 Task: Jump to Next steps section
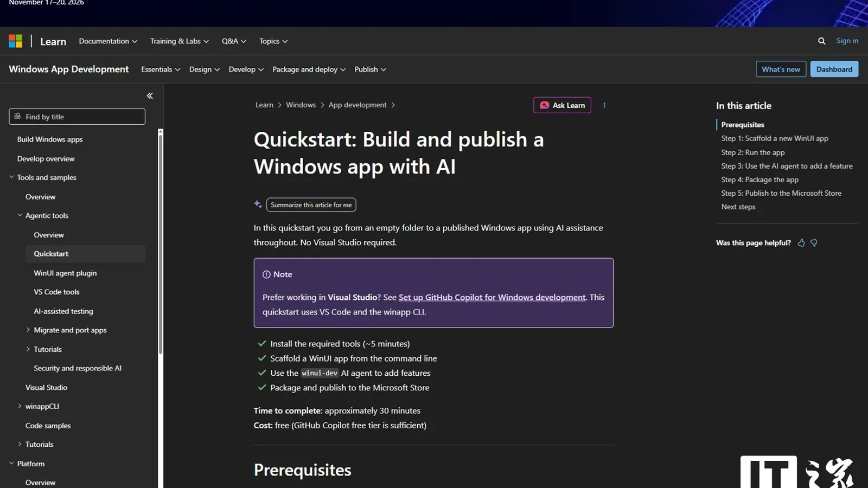[738, 207]
